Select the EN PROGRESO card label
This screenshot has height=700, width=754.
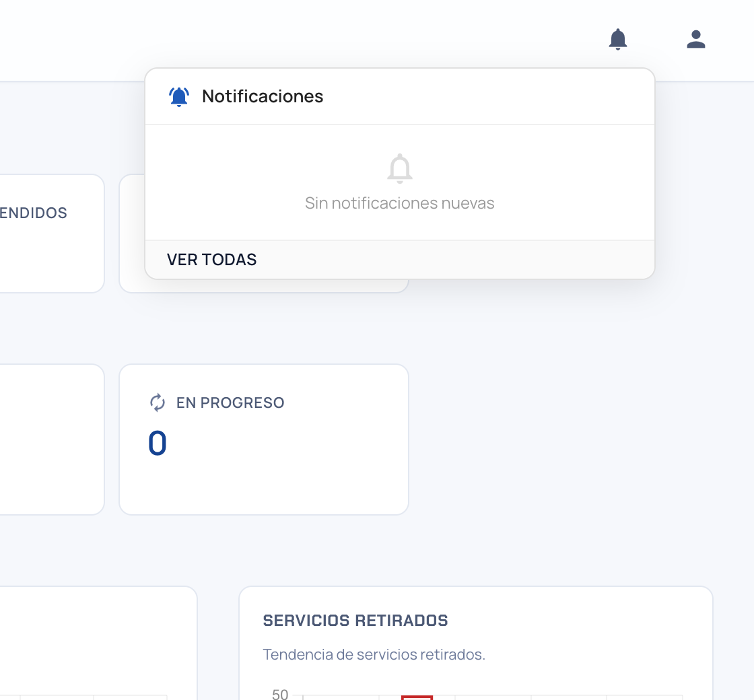[230, 403]
